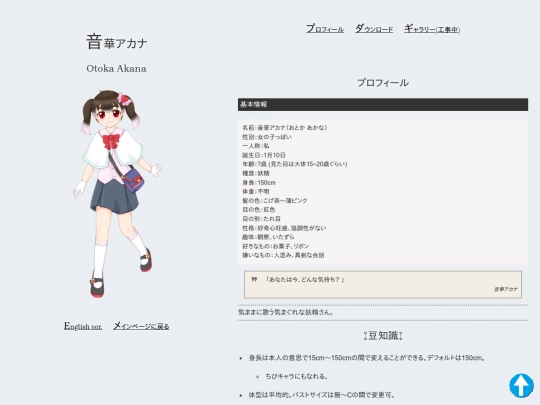
Task: Open the ギャラリー (工事中) link
Action: pos(432,29)
